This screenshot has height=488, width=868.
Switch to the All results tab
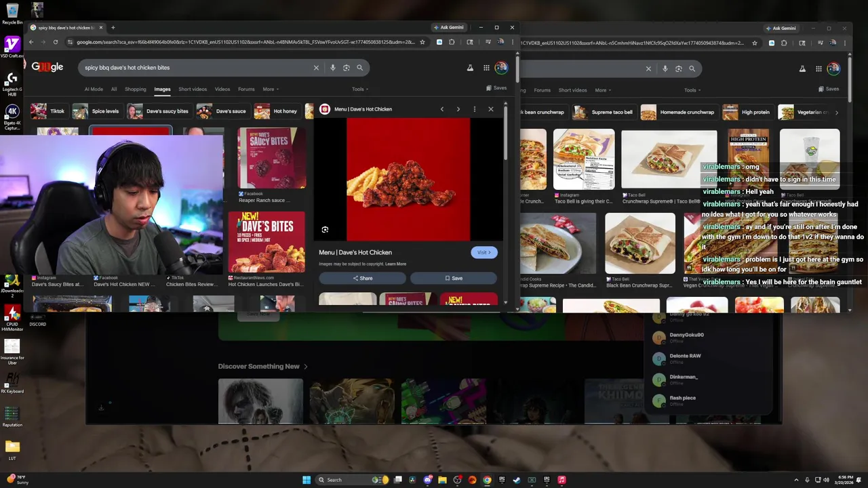114,89
